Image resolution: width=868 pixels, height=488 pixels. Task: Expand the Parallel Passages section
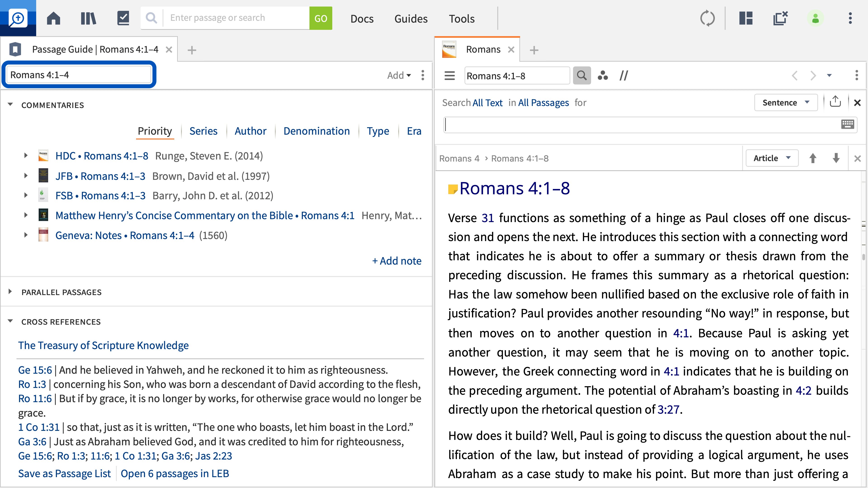coord(10,292)
